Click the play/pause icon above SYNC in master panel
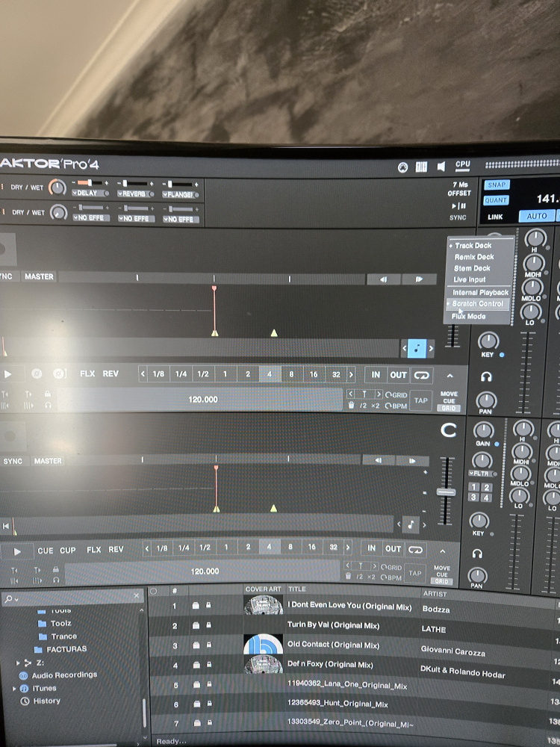Viewport: 560px width, 747px height. 458,206
